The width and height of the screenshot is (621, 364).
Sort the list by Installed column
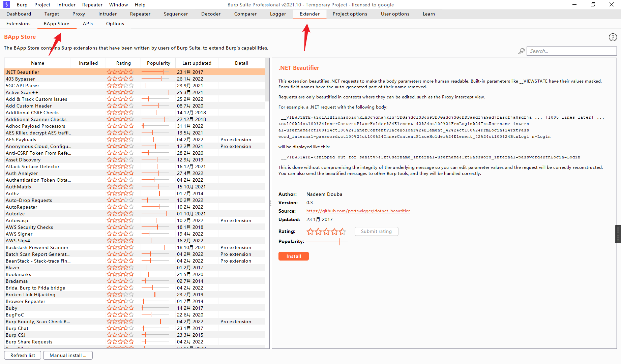[x=88, y=63]
